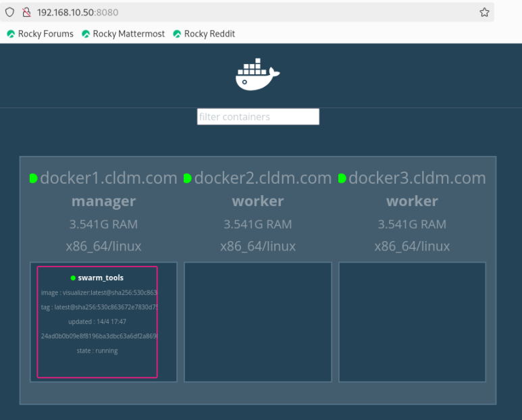Click 3.541G RAM under docker1 manager
The height and width of the screenshot is (420, 522).
coord(103,224)
